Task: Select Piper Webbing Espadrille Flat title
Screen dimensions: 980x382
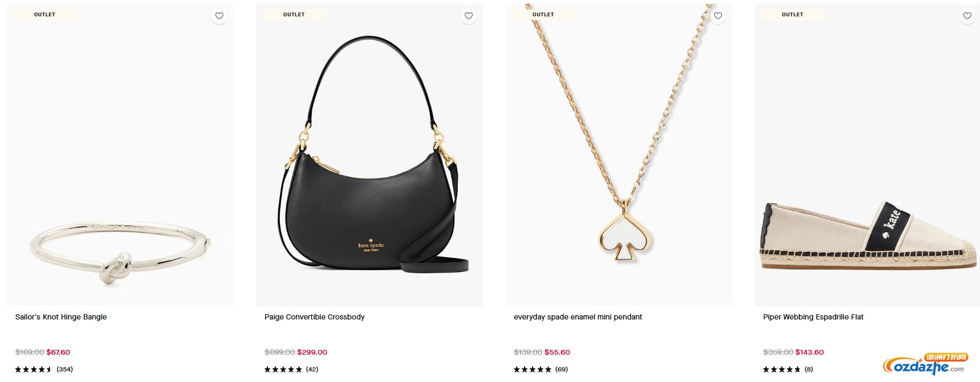Action: pyautogui.click(x=813, y=317)
